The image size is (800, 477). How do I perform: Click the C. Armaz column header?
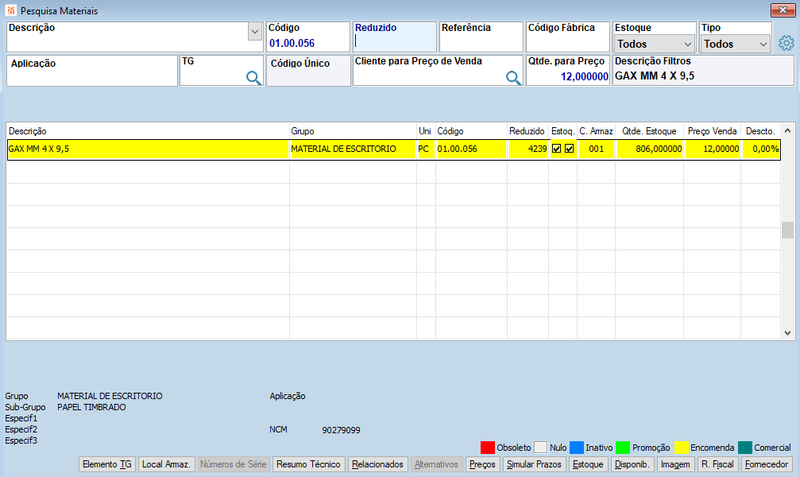[596, 131]
